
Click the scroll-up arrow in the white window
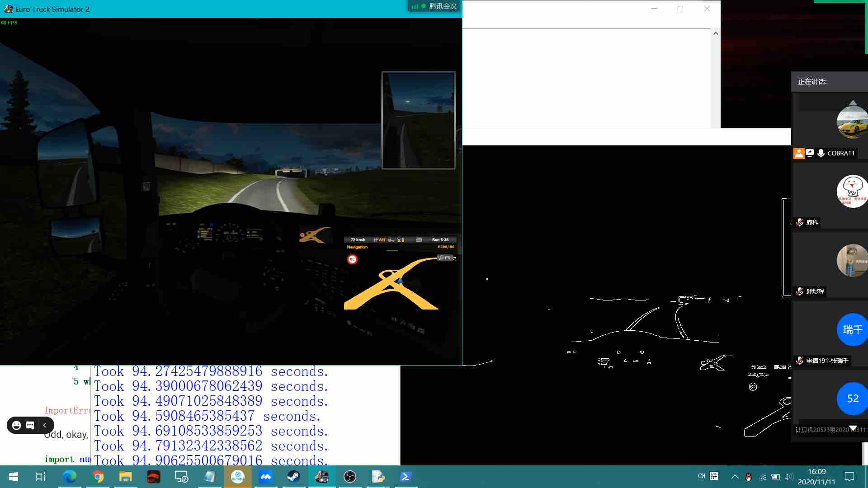(716, 33)
